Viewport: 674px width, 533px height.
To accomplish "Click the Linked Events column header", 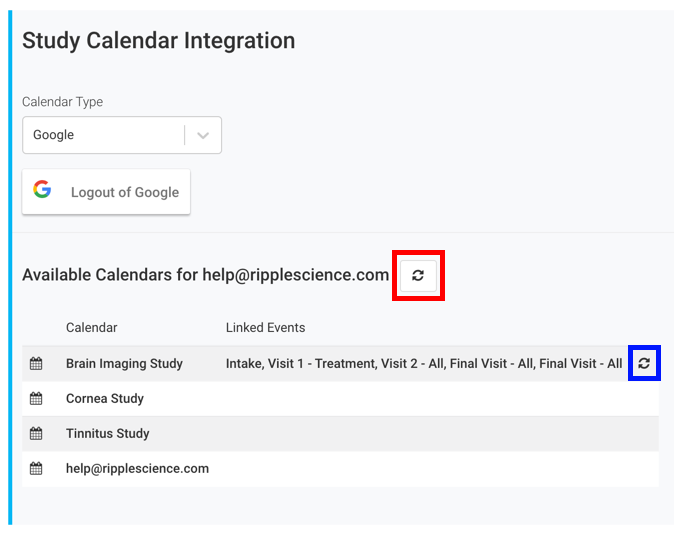I will click(266, 328).
